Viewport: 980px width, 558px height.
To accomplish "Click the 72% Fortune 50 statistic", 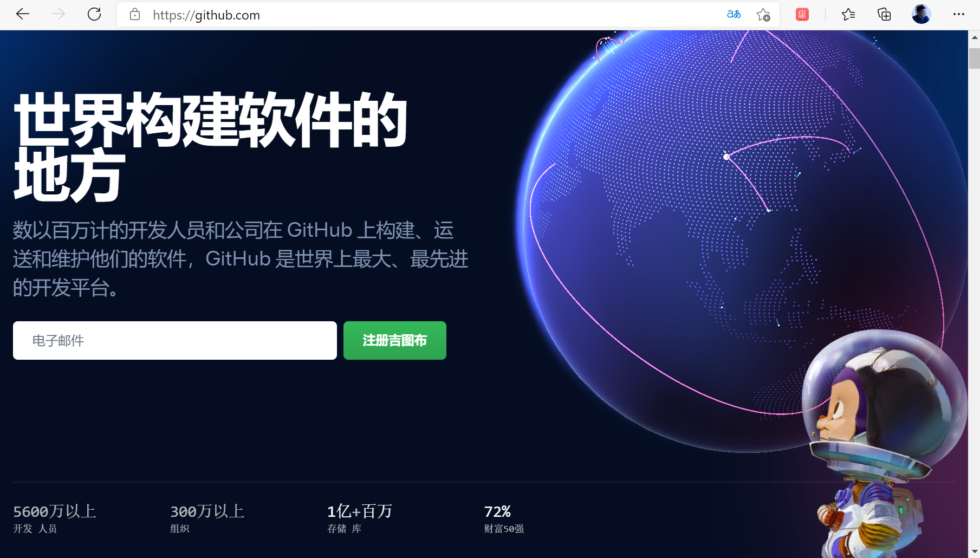I will (x=504, y=518).
